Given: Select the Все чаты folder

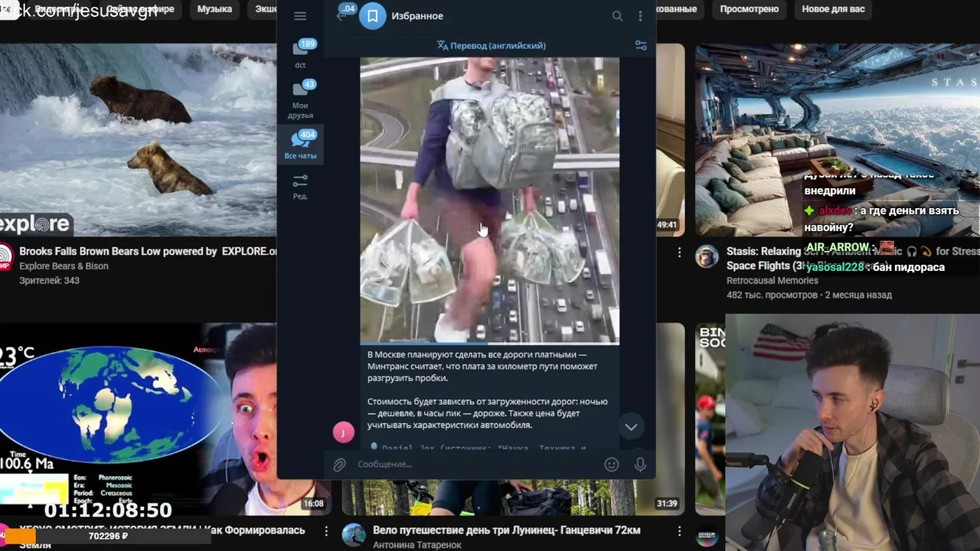Looking at the screenshot, I should (x=300, y=145).
